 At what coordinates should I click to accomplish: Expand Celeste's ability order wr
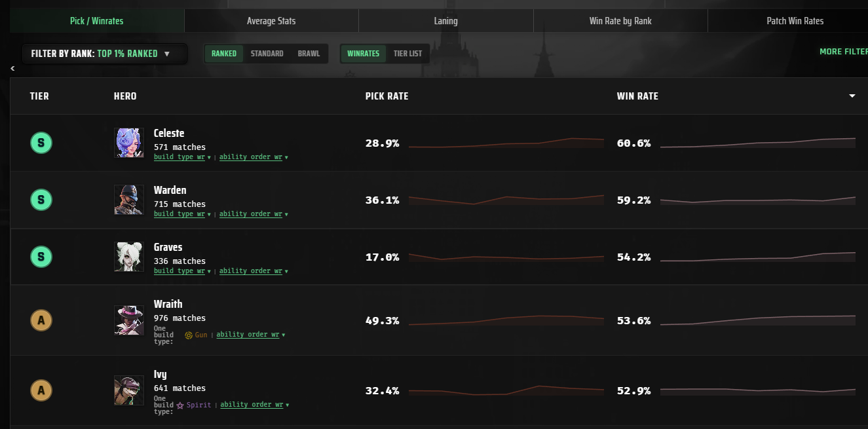(254, 157)
